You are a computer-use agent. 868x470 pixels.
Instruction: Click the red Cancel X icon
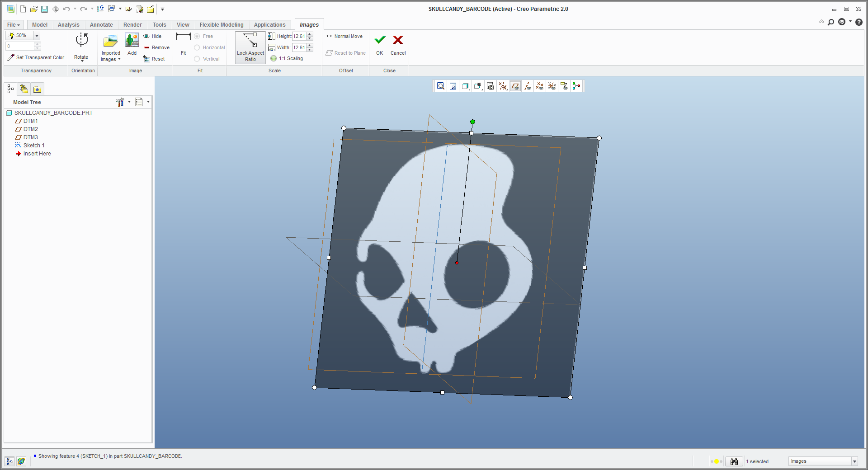(398, 40)
